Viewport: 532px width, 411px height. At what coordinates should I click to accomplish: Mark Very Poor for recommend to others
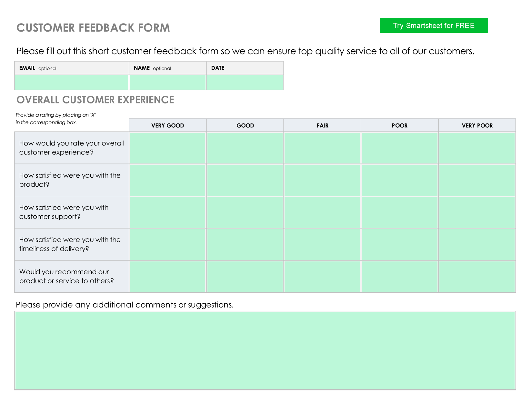pos(477,277)
